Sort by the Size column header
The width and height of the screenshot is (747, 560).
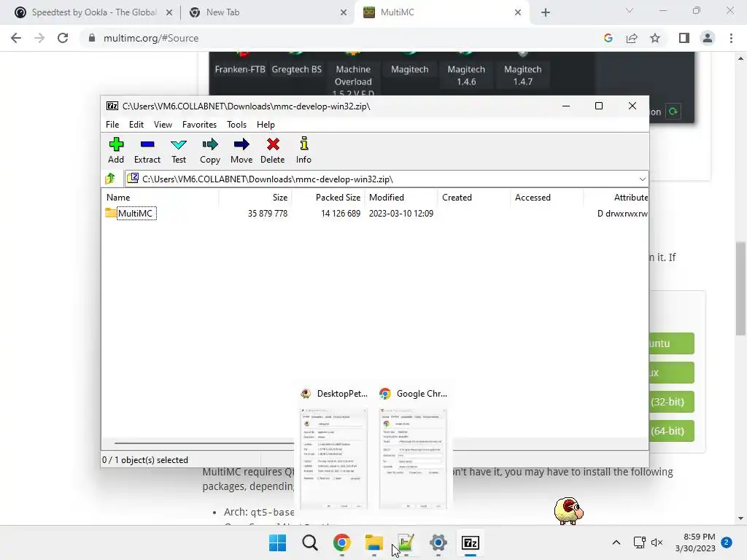point(255,197)
